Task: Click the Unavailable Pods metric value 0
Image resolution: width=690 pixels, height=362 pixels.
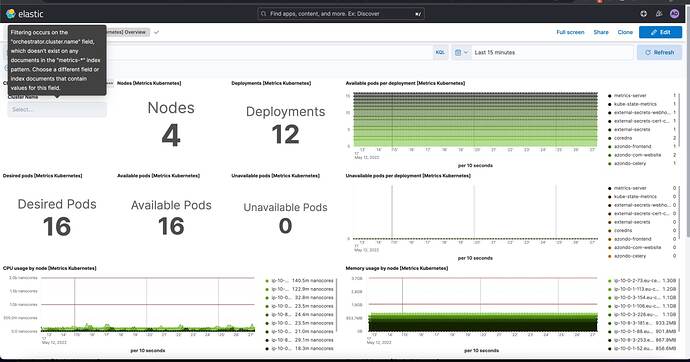Action: point(285,226)
